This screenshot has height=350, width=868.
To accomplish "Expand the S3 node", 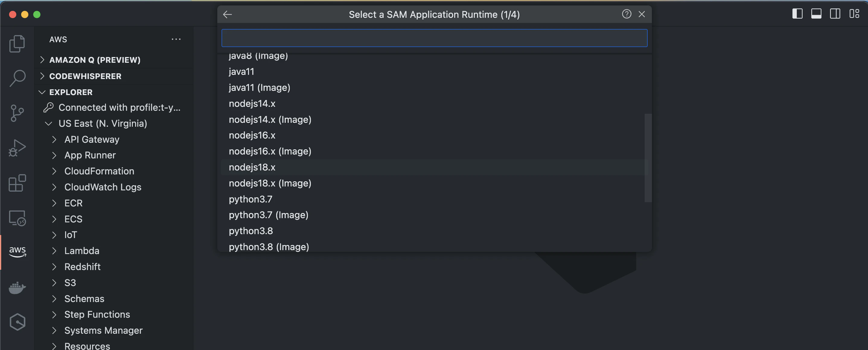I will click(x=54, y=283).
